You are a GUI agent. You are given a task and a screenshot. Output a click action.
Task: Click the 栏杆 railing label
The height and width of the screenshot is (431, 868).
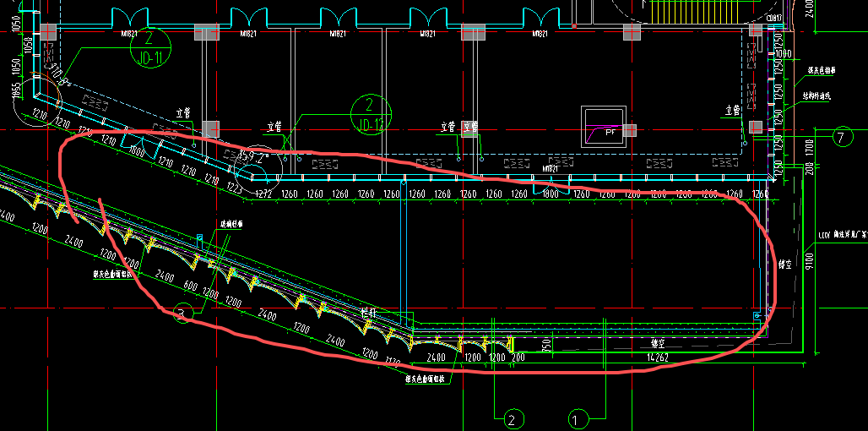tap(369, 313)
